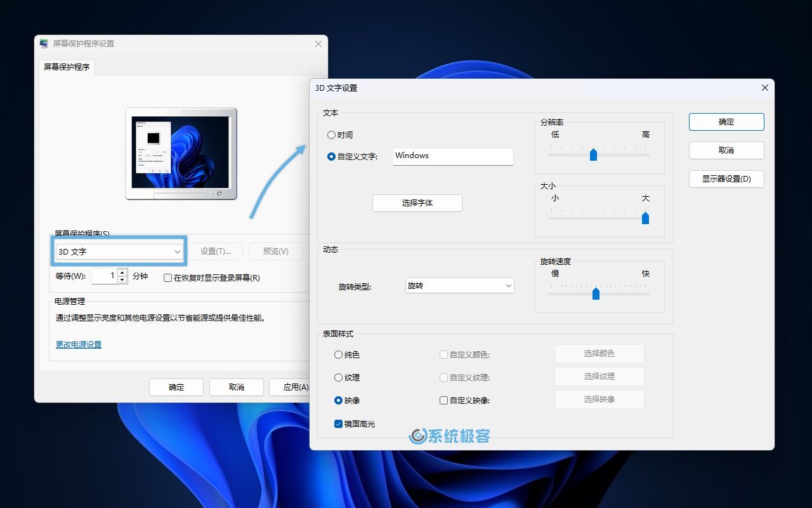Adjust the 分辨率 slider
This screenshot has height=508, width=812.
(x=594, y=154)
